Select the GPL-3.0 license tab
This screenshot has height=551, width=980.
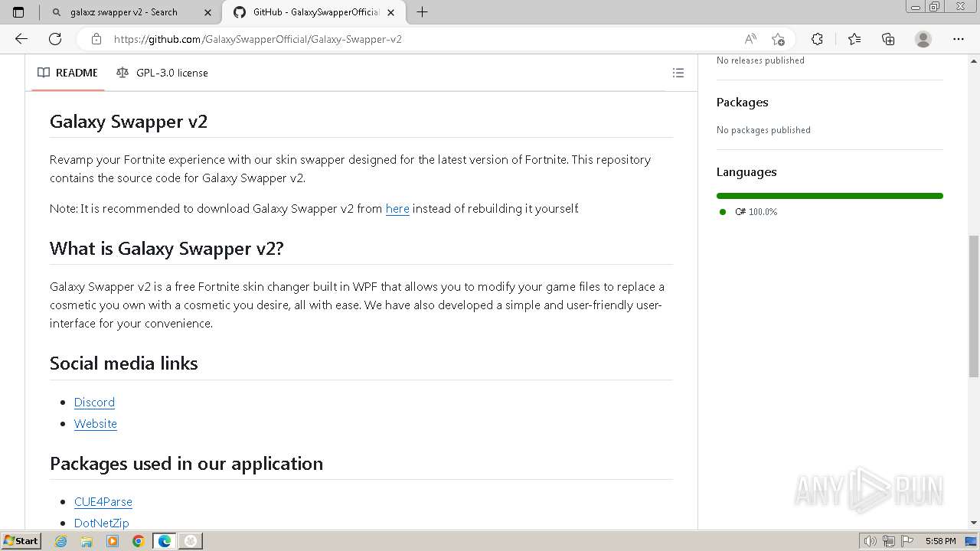coord(162,73)
